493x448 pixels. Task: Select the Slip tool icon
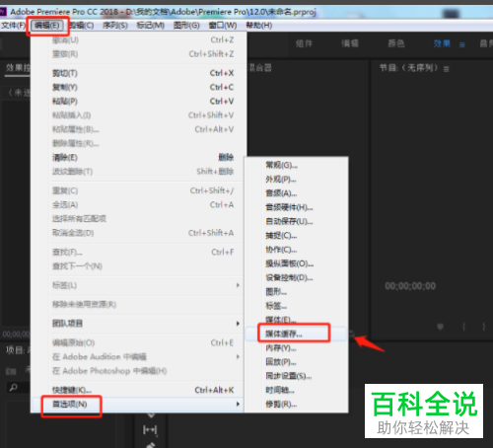[x=150, y=429]
